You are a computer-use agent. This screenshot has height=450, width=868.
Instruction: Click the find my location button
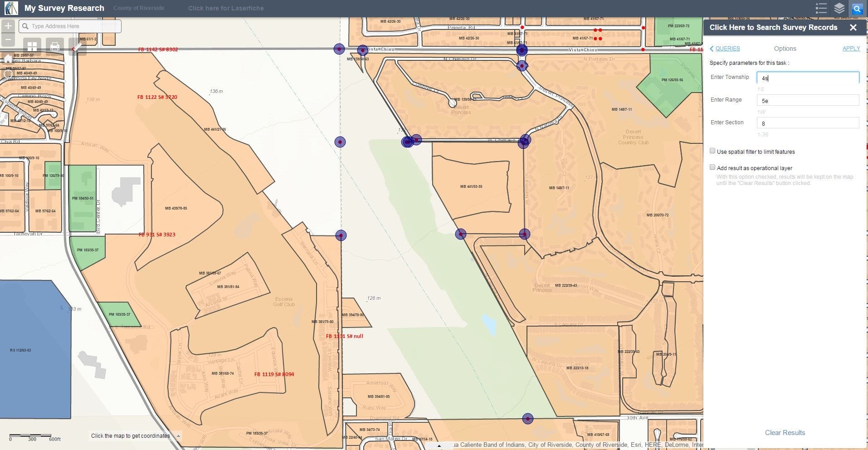8,74
